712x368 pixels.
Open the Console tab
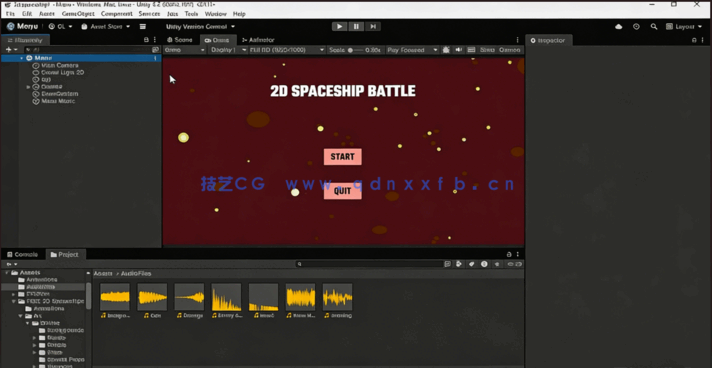(23, 254)
